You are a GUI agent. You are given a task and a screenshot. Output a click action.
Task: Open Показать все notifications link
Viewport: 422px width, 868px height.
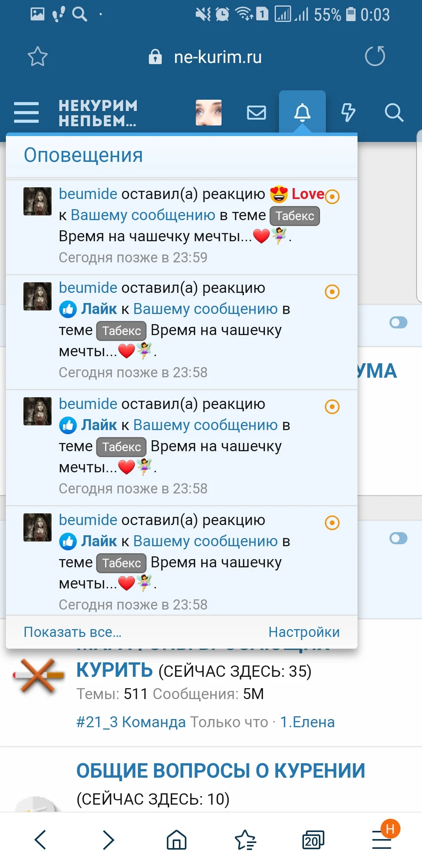coord(73,632)
